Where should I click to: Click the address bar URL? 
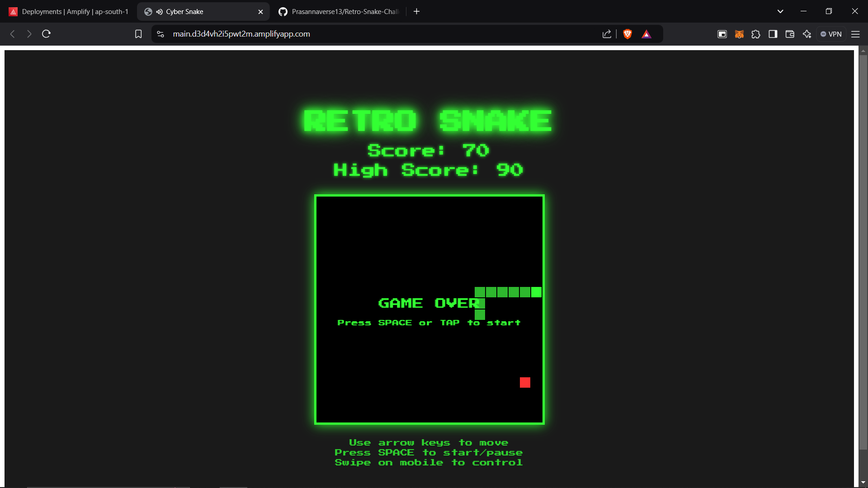point(241,34)
